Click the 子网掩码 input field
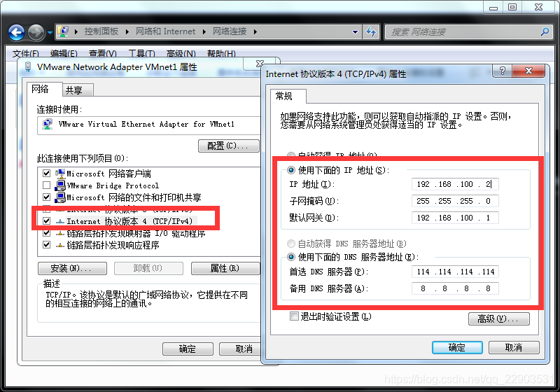This screenshot has height=392, width=560. point(454,201)
